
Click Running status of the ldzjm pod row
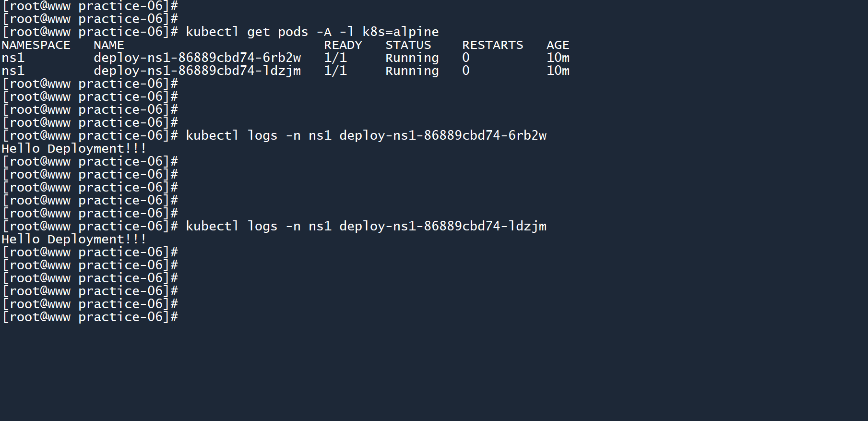click(412, 71)
